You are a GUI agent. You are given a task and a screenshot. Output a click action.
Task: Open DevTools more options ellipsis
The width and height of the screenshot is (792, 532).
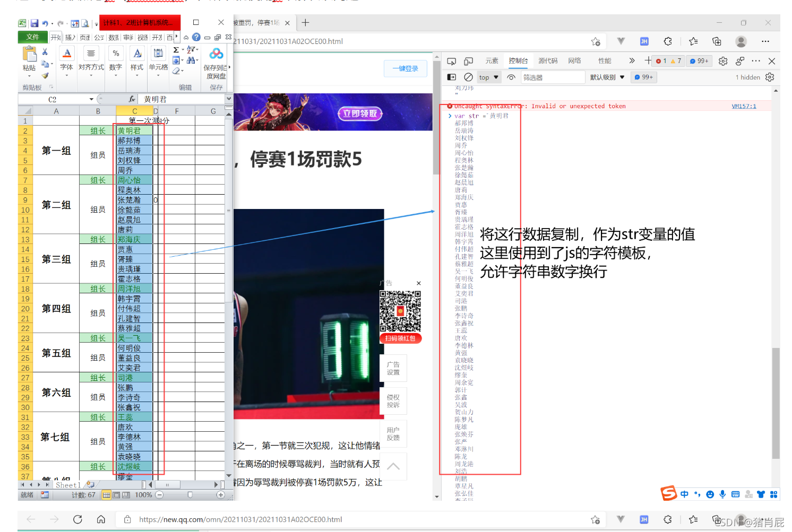[756, 61]
